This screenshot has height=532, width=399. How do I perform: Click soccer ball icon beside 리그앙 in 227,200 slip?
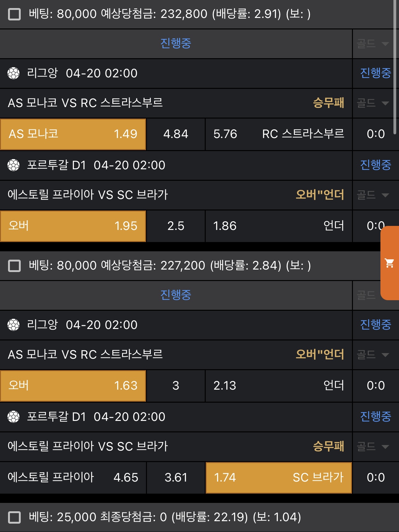tap(14, 325)
